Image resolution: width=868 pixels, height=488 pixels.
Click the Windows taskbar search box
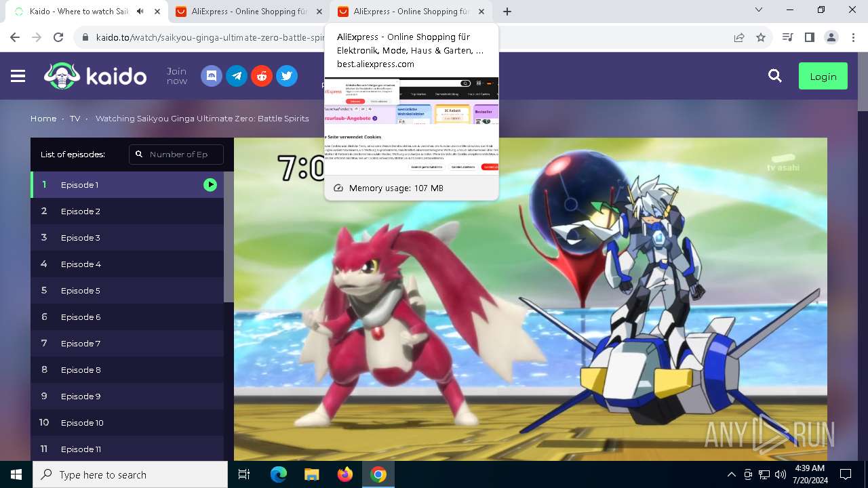130,474
